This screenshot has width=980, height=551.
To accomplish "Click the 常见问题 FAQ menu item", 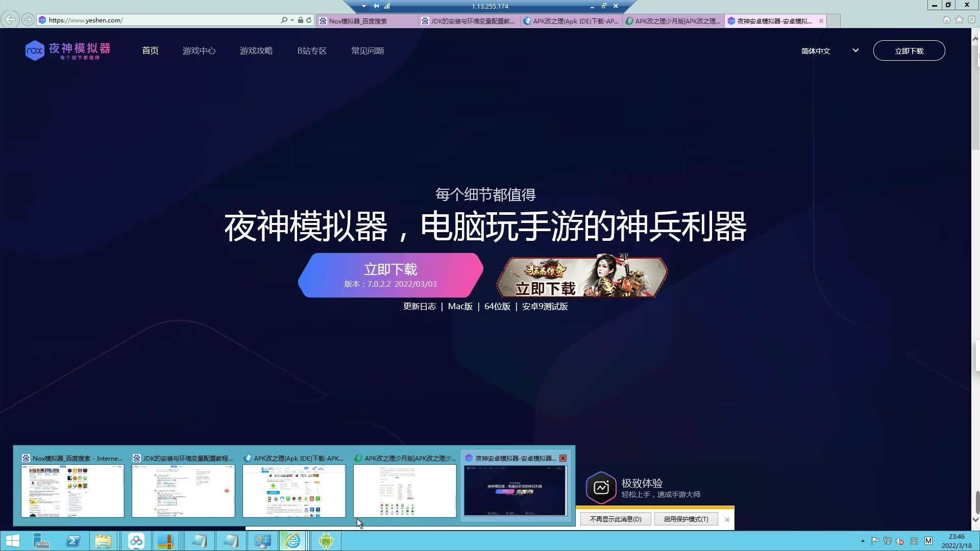I will (367, 51).
